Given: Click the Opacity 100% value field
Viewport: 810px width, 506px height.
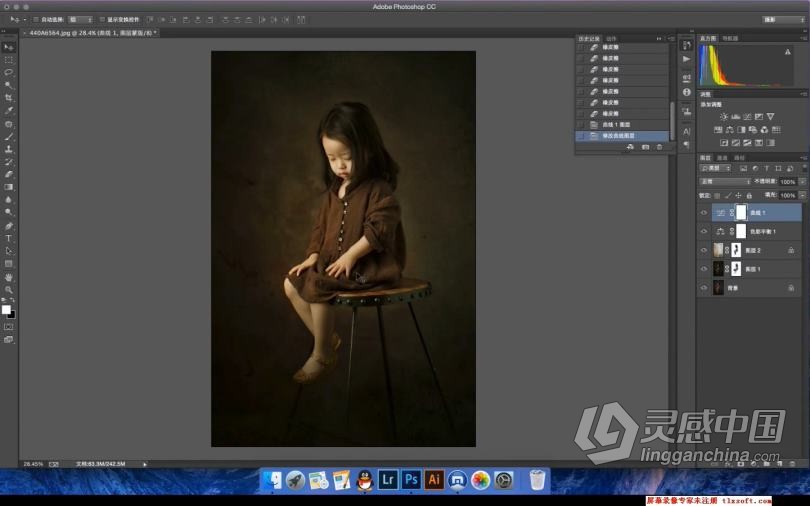Looking at the screenshot, I should point(788,182).
